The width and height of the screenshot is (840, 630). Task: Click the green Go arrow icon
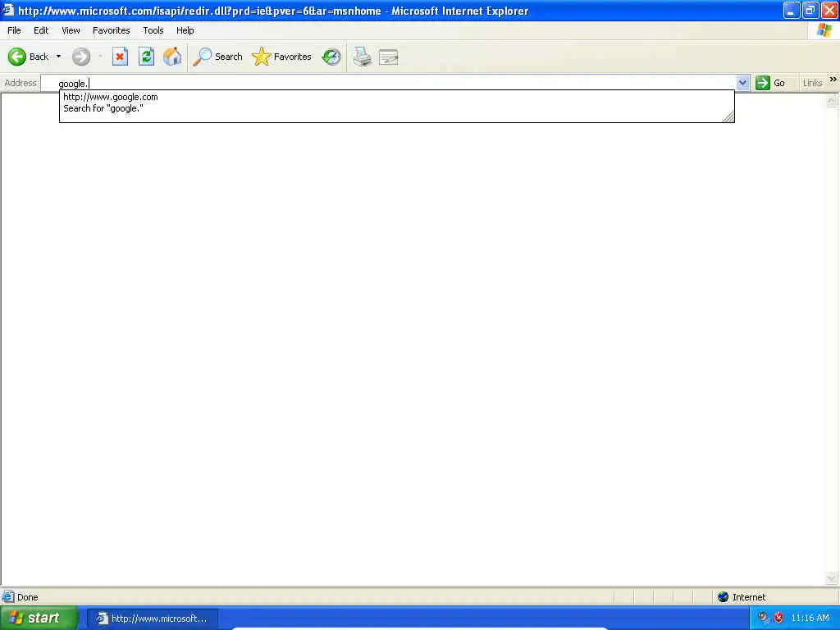point(762,83)
